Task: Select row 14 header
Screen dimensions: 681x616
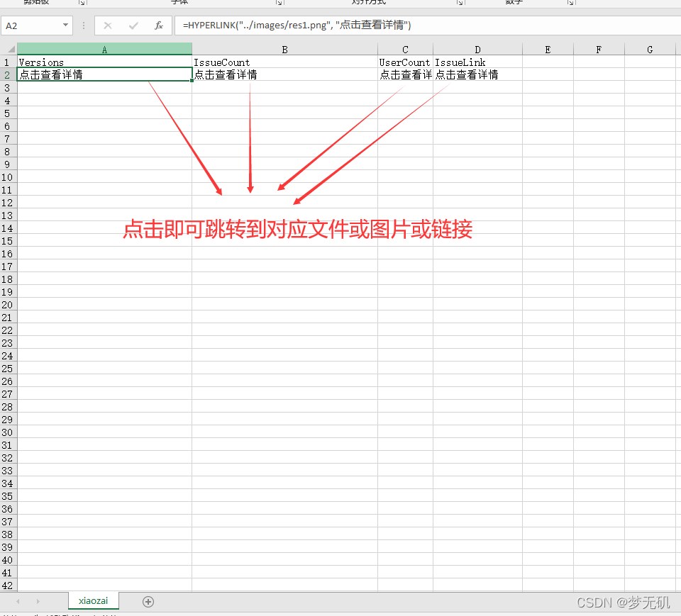Action: click(x=7, y=228)
